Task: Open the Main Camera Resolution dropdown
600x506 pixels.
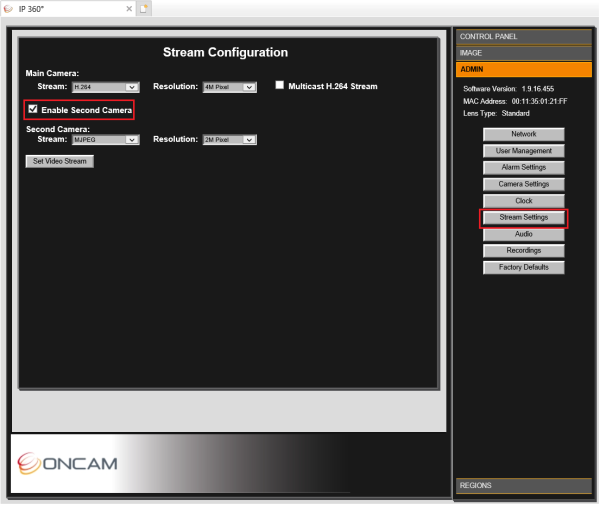Action: tap(230, 87)
